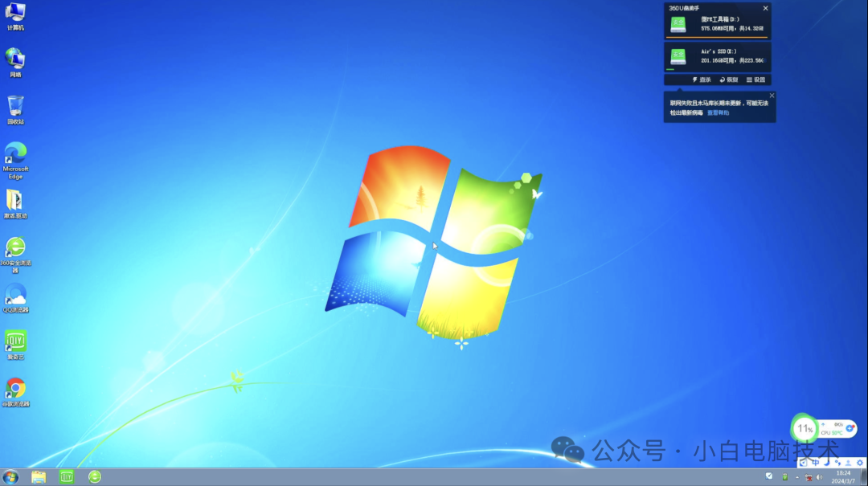This screenshot has height=486, width=868.
Task: Toggle 中 Chinese input mode on IME bar
Action: 816,463
